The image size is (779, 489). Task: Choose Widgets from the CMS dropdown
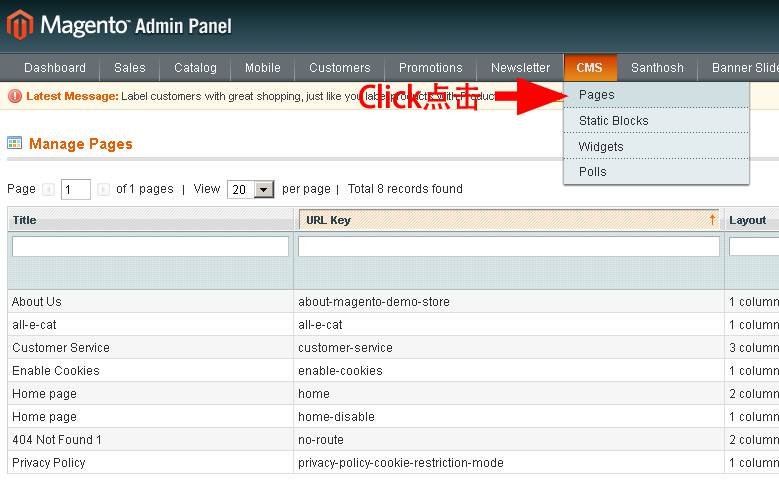point(601,147)
